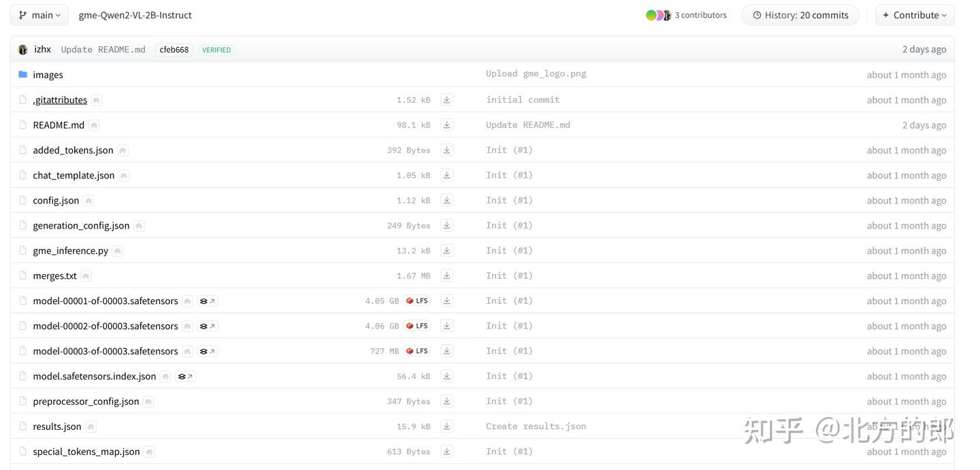Click security scan icon next to config.json
The height and width of the screenshot is (470, 980).
point(88,201)
